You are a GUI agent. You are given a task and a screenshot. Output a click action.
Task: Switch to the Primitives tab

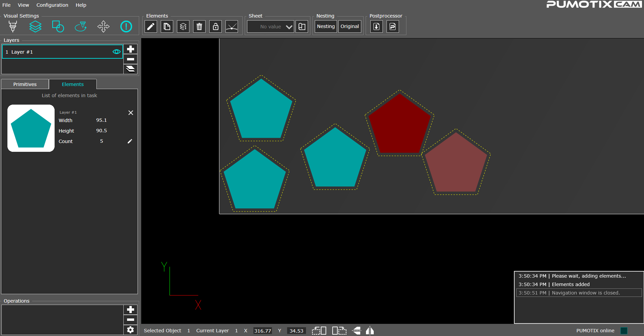[25, 84]
